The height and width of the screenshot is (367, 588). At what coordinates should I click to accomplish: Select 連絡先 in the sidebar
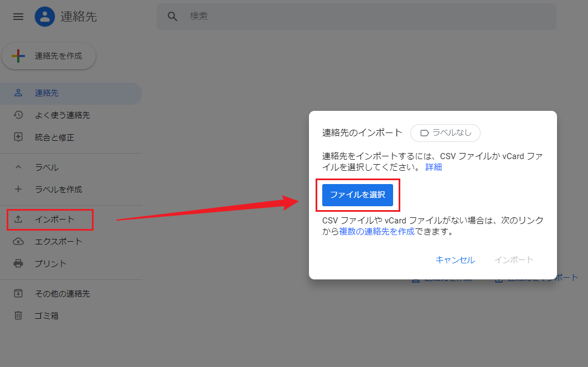pos(47,93)
